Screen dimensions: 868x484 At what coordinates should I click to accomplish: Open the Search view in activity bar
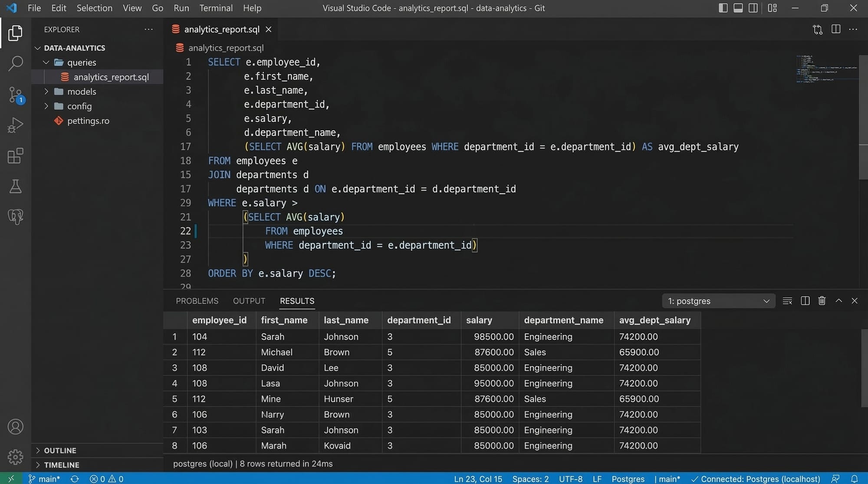pyautogui.click(x=15, y=63)
